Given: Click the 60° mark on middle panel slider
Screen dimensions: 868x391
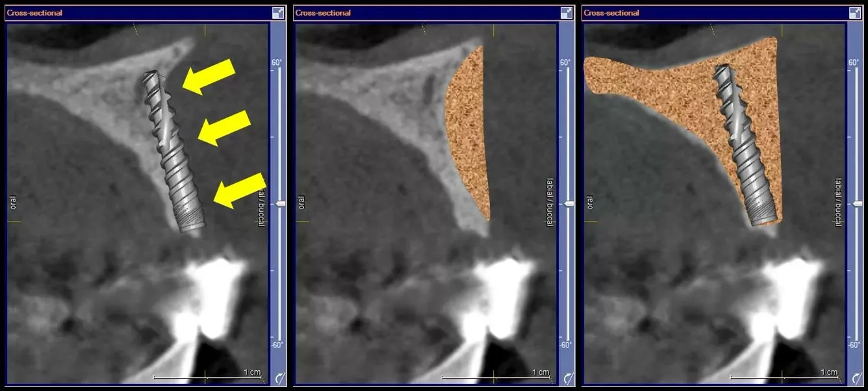Looking at the screenshot, I should pos(565,62).
